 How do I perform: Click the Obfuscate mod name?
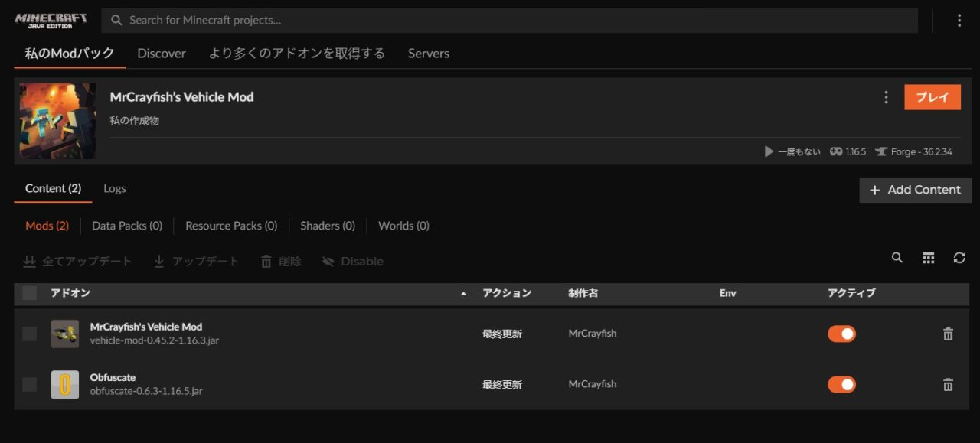tap(113, 377)
